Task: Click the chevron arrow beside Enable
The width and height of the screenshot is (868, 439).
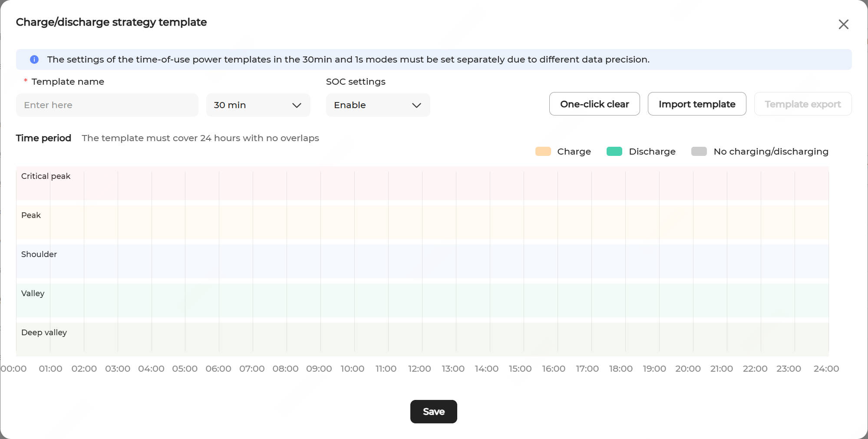Action: [416, 106]
